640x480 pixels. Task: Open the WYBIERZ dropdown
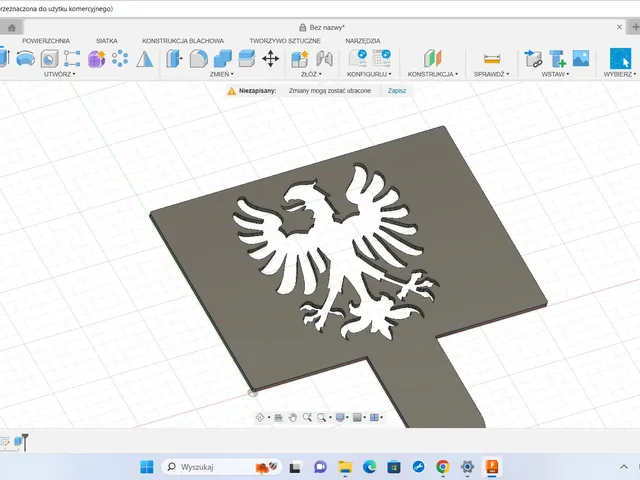click(x=620, y=74)
